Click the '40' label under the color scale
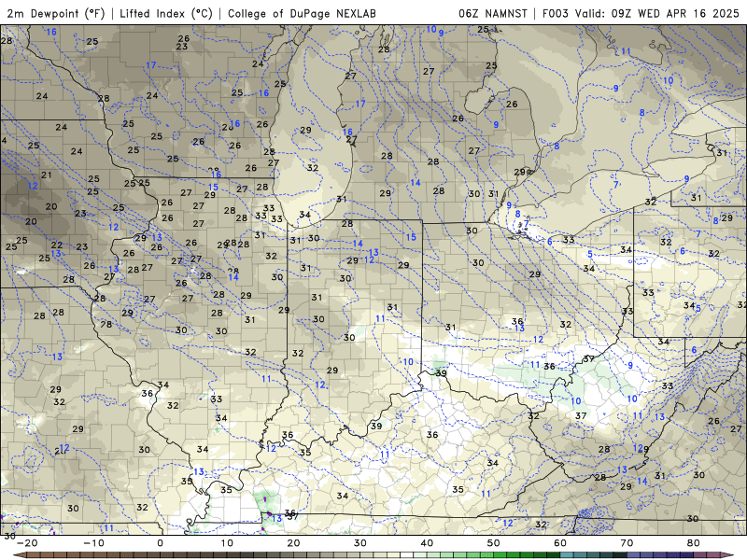Image resolution: width=747 pixels, height=560 pixels. [427, 543]
